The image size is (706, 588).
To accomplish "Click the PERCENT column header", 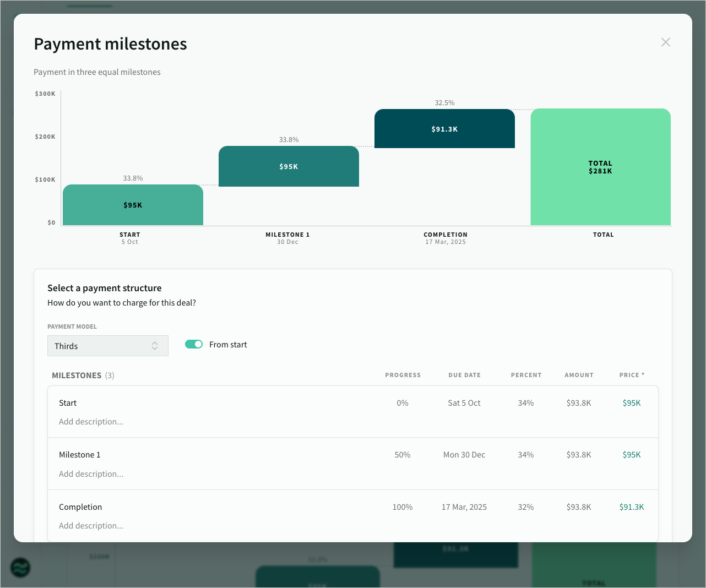I will click(x=526, y=375).
